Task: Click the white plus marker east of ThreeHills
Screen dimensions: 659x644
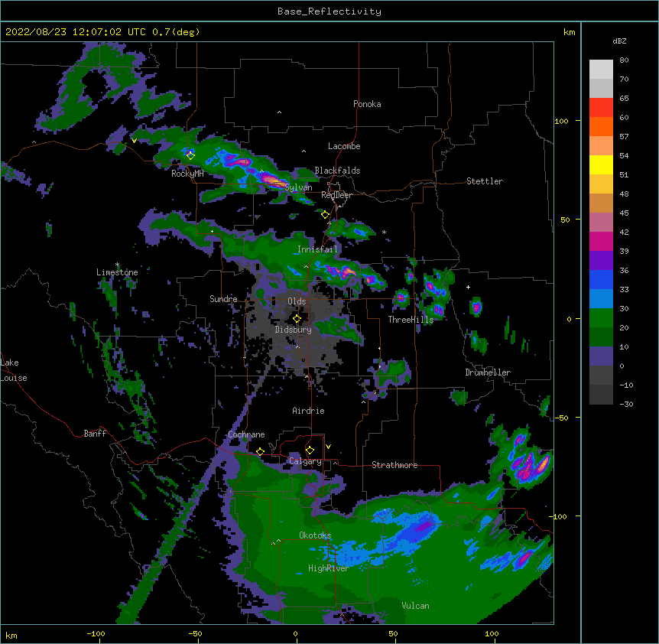Action: click(468, 287)
